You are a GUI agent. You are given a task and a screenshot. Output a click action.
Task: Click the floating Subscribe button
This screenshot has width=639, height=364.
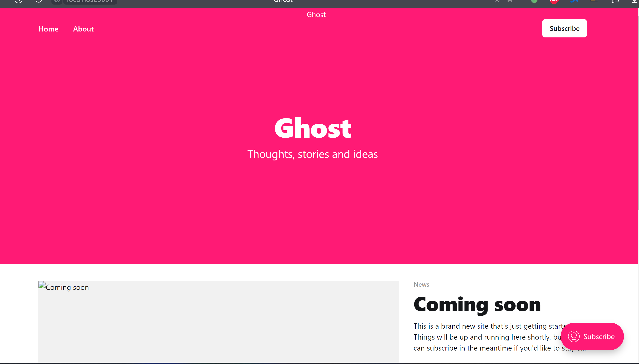pyautogui.click(x=592, y=336)
